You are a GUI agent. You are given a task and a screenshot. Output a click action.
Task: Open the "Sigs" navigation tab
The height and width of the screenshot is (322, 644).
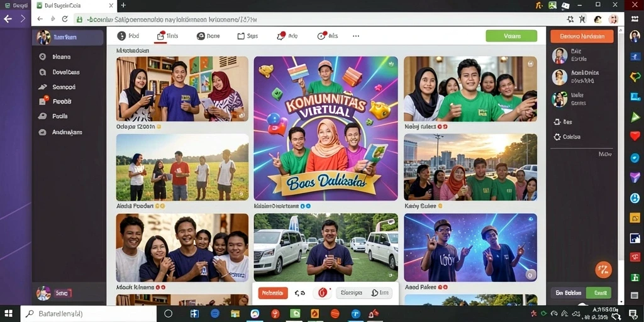tap(248, 36)
